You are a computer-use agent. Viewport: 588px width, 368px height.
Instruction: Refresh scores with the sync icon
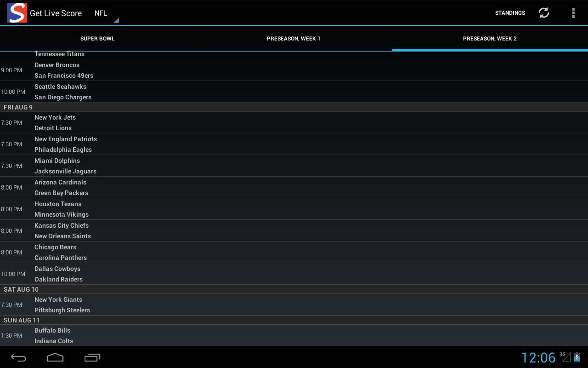(544, 13)
